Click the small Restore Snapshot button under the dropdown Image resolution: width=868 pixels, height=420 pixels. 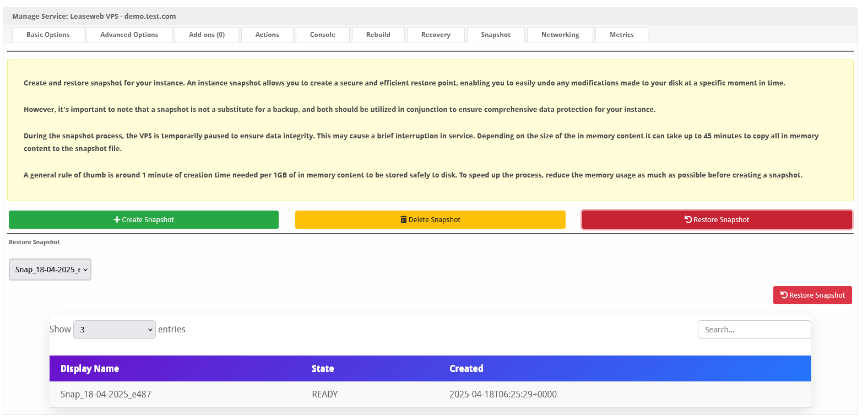812,295
